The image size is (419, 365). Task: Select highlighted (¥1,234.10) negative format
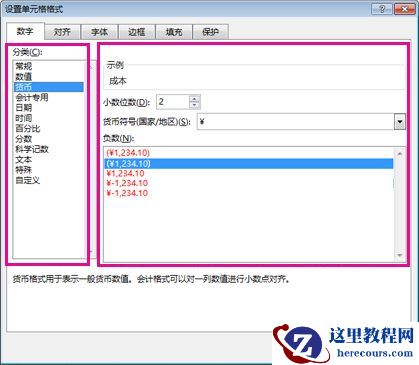[x=249, y=163]
